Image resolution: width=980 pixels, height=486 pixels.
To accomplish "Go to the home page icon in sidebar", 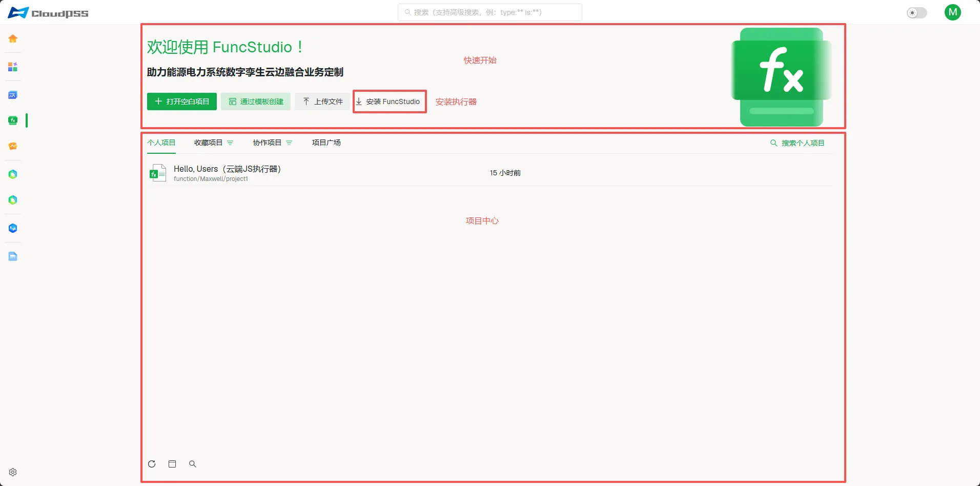I will coord(13,38).
